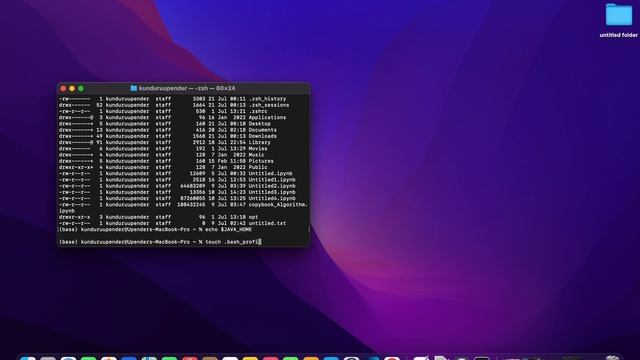Screen dimensions: 640x360
Task: Click the Music directory name
Action: tap(256, 155)
